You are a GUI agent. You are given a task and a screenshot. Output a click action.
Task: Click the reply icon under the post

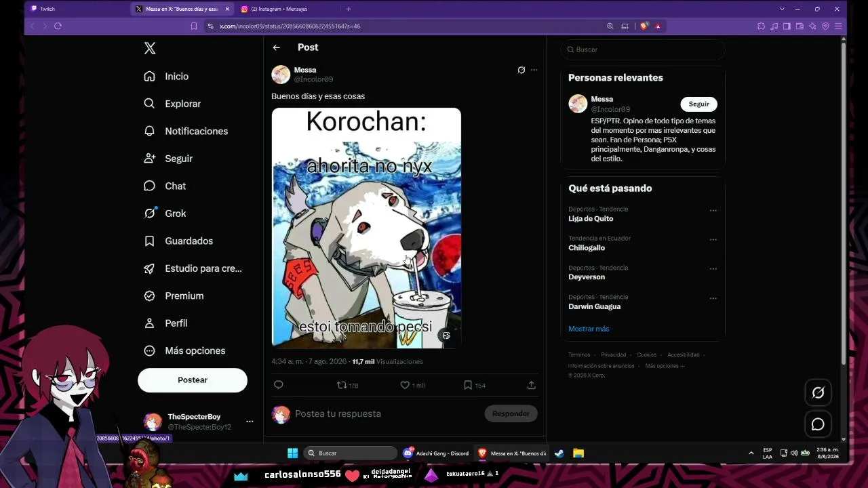(278, 385)
